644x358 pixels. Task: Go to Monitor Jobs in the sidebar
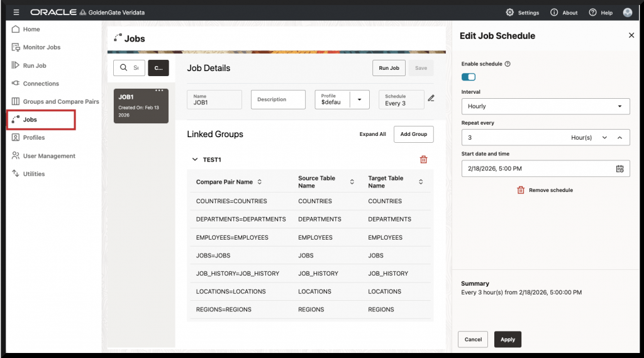pos(42,47)
